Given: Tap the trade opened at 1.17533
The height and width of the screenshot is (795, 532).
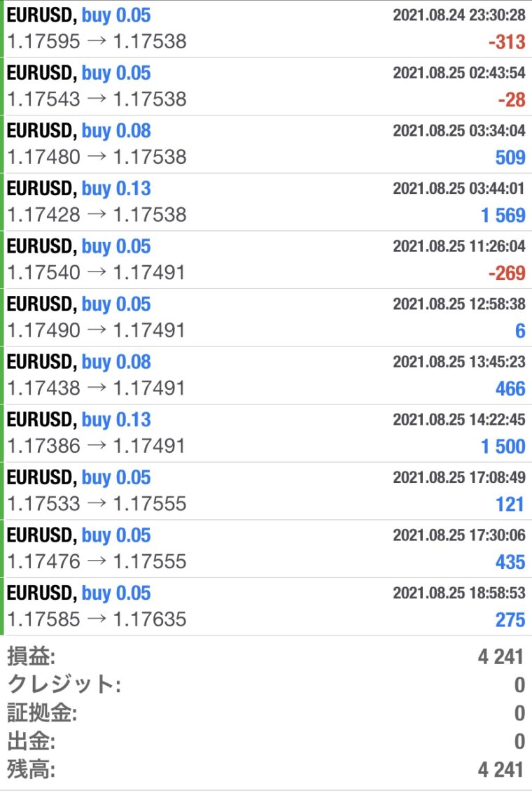Looking at the screenshot, I should [266, 491].
